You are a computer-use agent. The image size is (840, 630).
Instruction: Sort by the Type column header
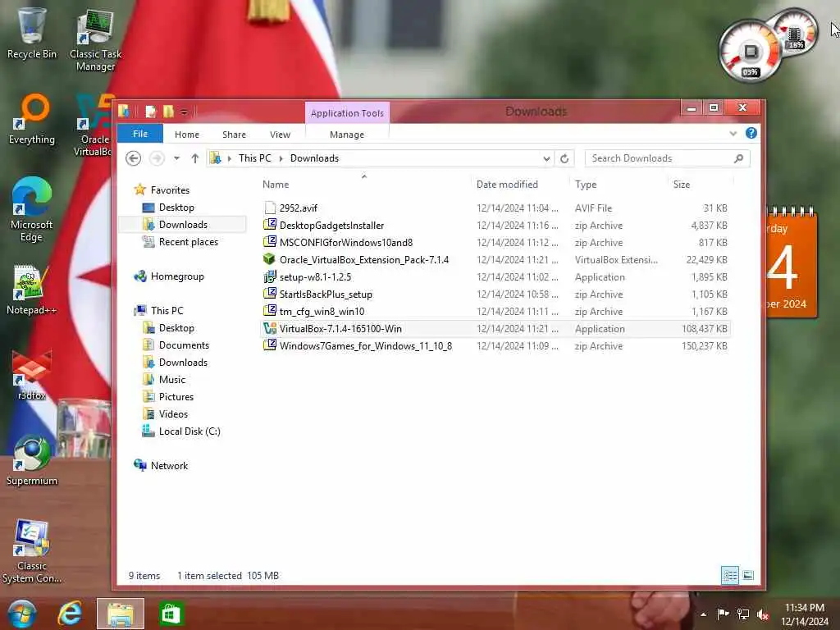coord(586,185)
